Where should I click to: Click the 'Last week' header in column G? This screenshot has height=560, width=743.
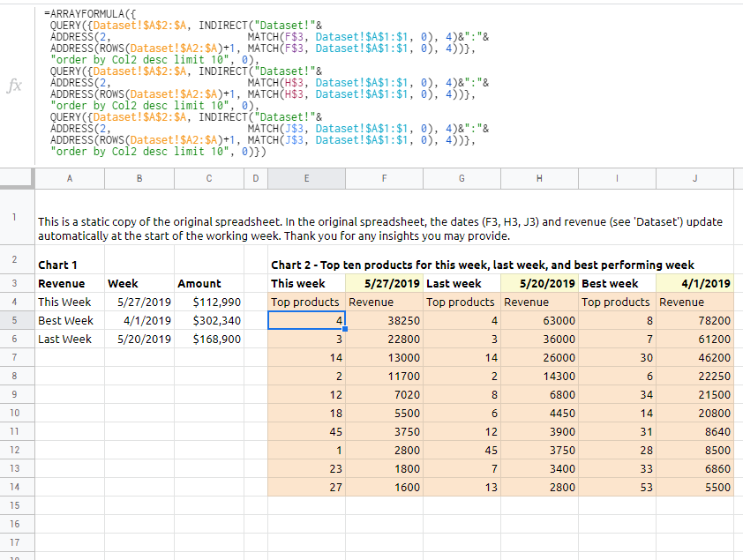(462, 284)
